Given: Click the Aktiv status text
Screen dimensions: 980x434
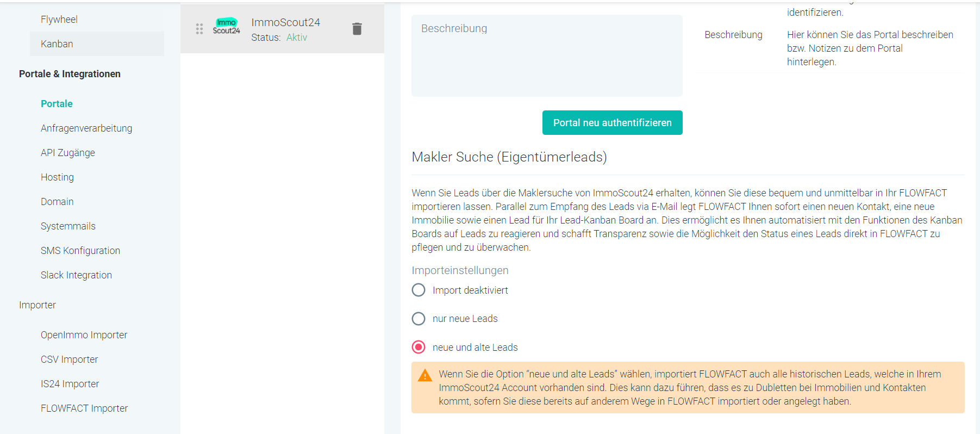Looking at the screenshot, I should [297, 38].
